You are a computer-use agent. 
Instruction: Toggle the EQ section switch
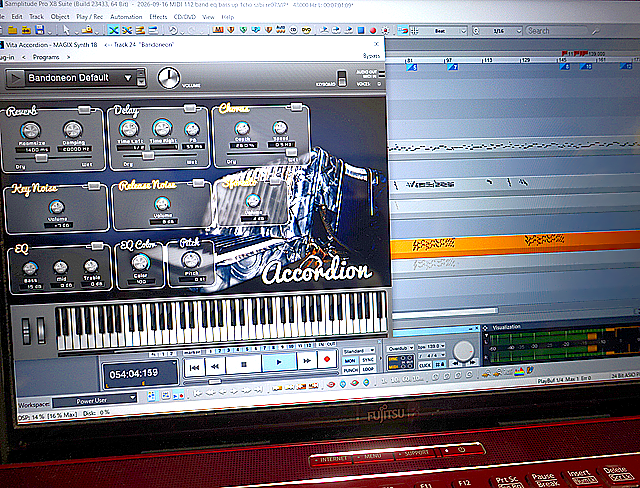coord(97,246)
